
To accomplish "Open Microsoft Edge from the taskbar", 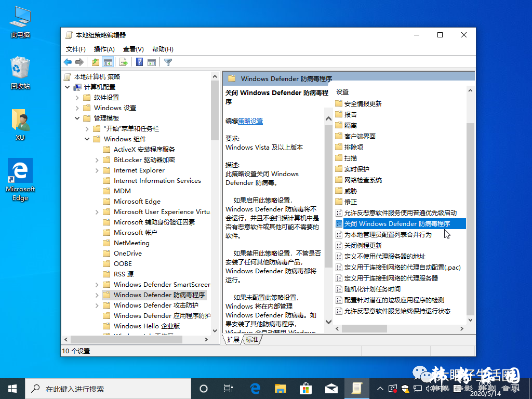I will (255, 389).
